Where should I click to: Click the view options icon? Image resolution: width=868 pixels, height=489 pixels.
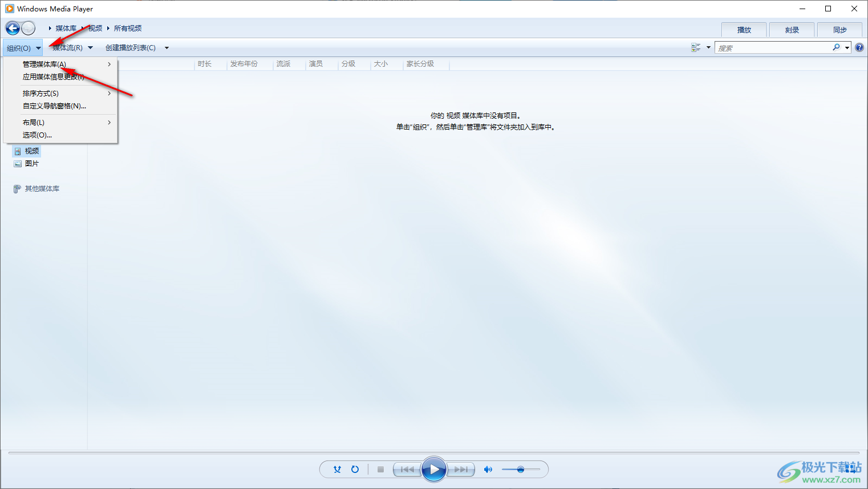(x=696, y=47)
